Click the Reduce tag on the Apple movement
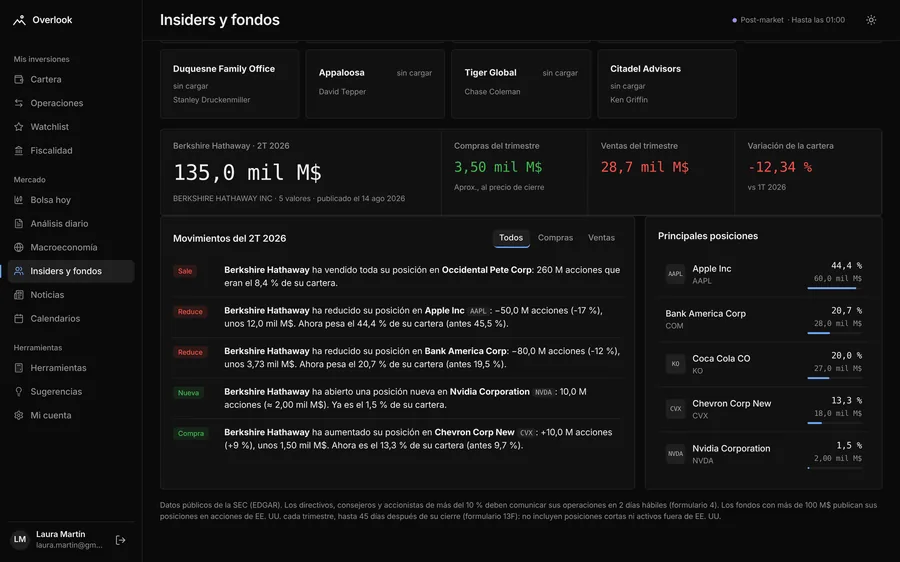This screenshot has height=562, width=900. (x=190, y=312)
